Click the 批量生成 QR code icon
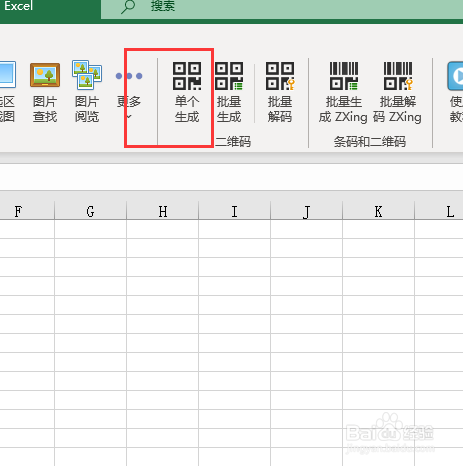 [x=229, y=76]
